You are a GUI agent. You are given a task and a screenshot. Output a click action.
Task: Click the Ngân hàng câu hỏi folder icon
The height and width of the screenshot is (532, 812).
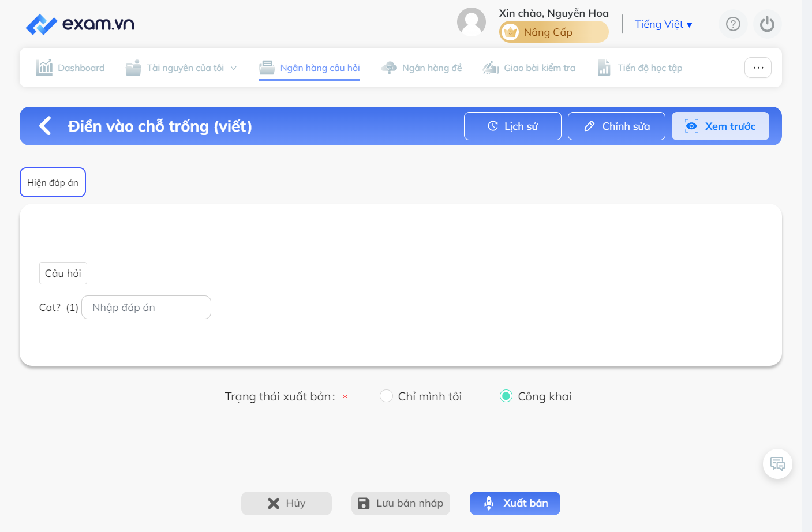click(x=267, y=68)
